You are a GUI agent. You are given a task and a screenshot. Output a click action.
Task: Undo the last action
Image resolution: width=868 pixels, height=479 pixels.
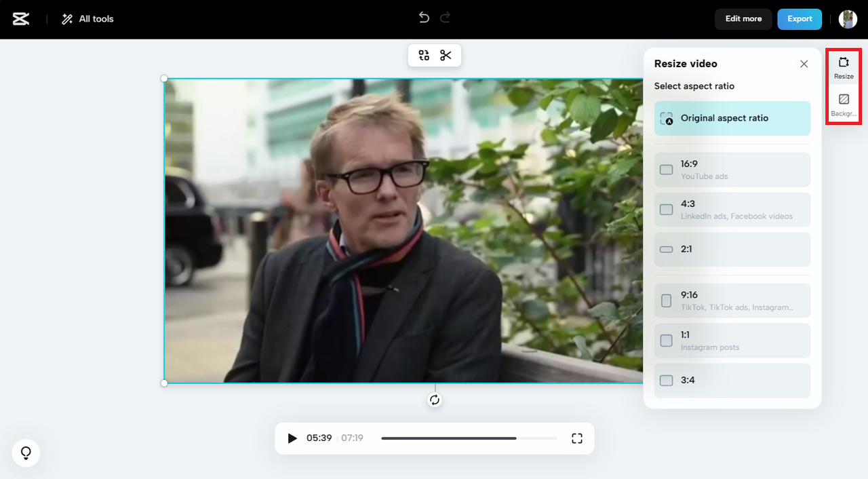424,18
